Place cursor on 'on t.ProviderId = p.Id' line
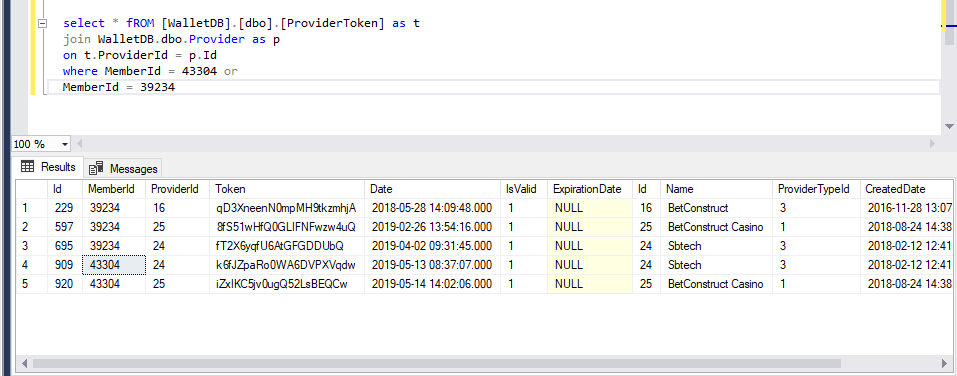The image size is (957, 376). click(x=140, y=56)
